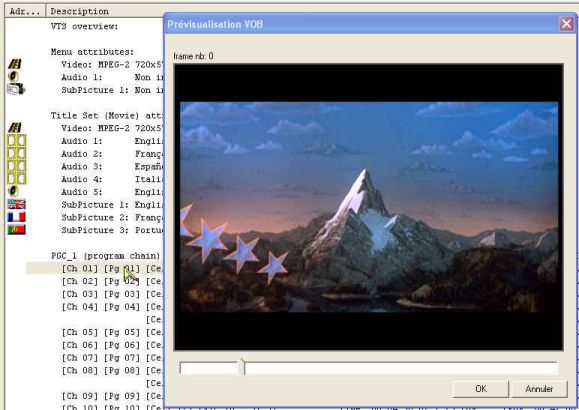Click the Audio 4 track icon
579x410 pixels.
pos(17,179)
